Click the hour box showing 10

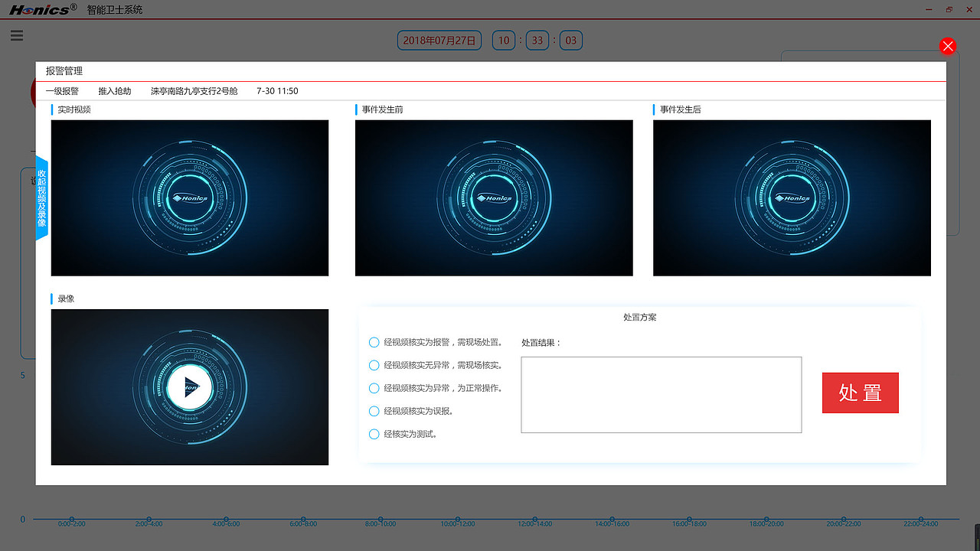click(x=504, y=41)
